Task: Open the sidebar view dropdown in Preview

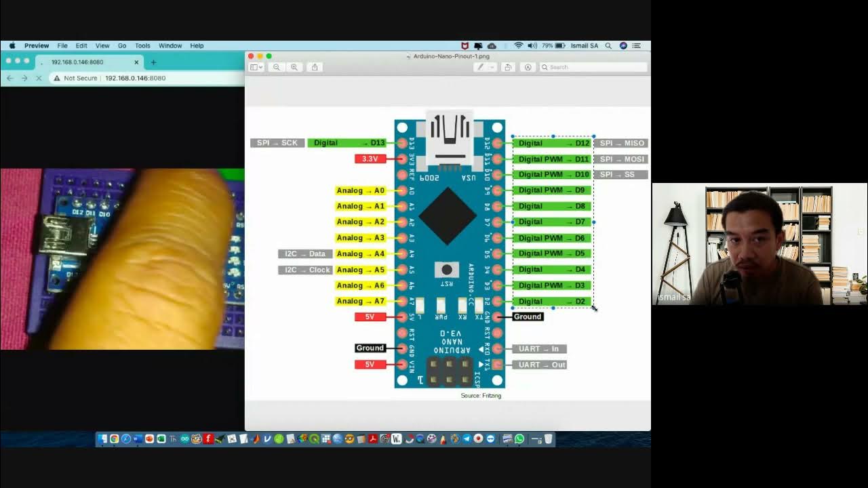Action: pyautogui.click(x=255, y=67)
